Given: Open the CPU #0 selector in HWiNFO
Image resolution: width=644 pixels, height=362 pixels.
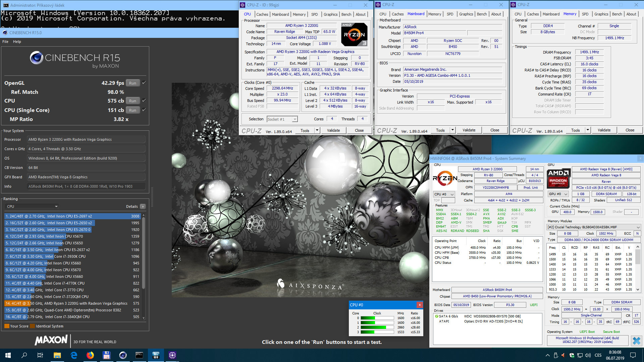Looking at the screenshot, I should [x=444, y=194].
